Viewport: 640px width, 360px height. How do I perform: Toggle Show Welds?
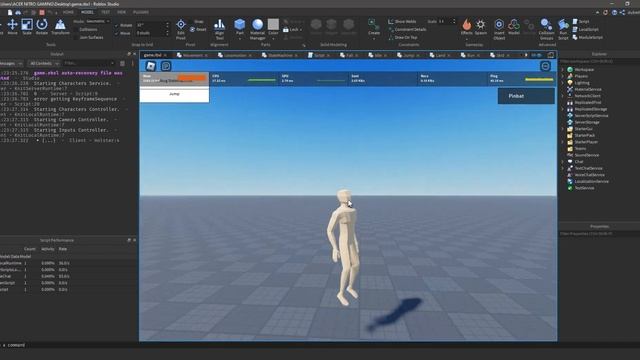coord(402,21)
